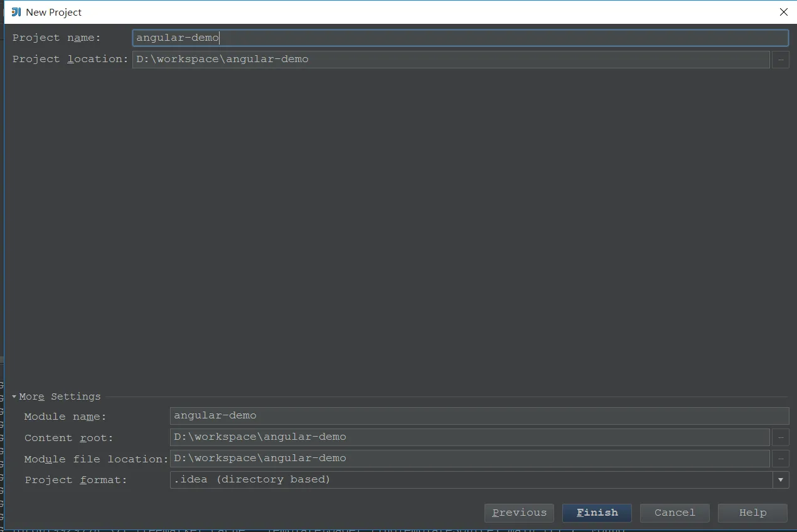Open Help for this dialog
The width and height of the screenshot is (797, 532).
click(752, 513)
